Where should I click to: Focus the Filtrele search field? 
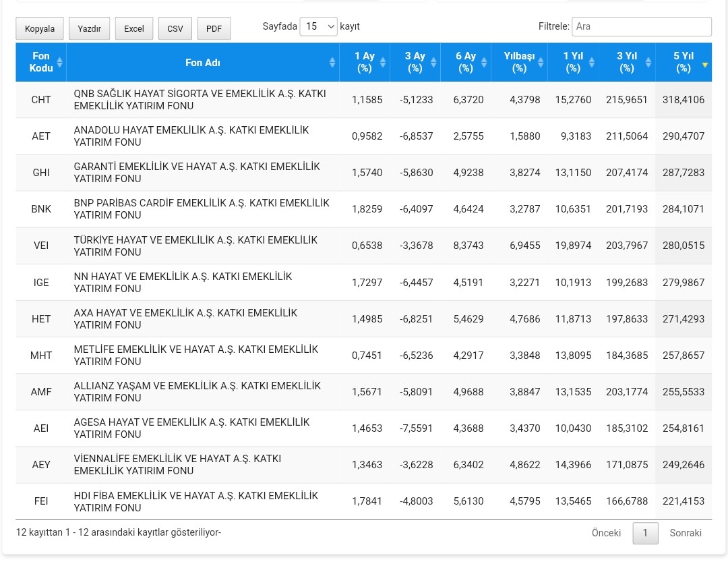[642, 26]
